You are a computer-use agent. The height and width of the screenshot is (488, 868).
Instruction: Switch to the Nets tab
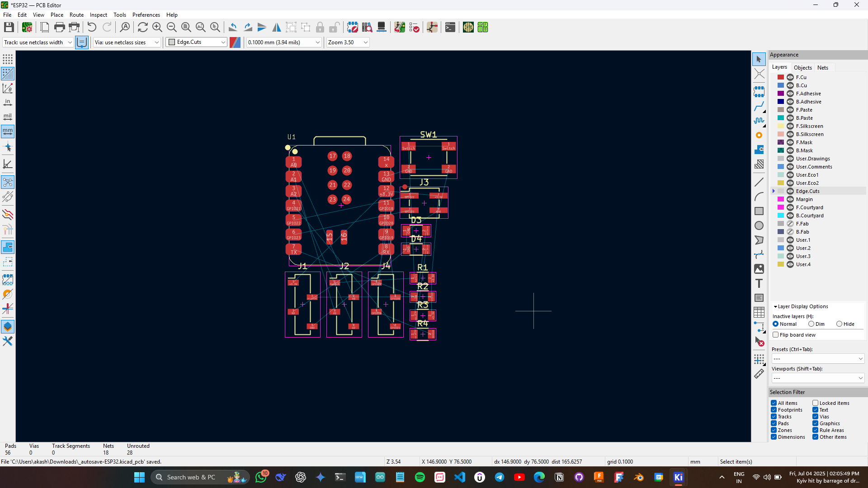point(823,67)
